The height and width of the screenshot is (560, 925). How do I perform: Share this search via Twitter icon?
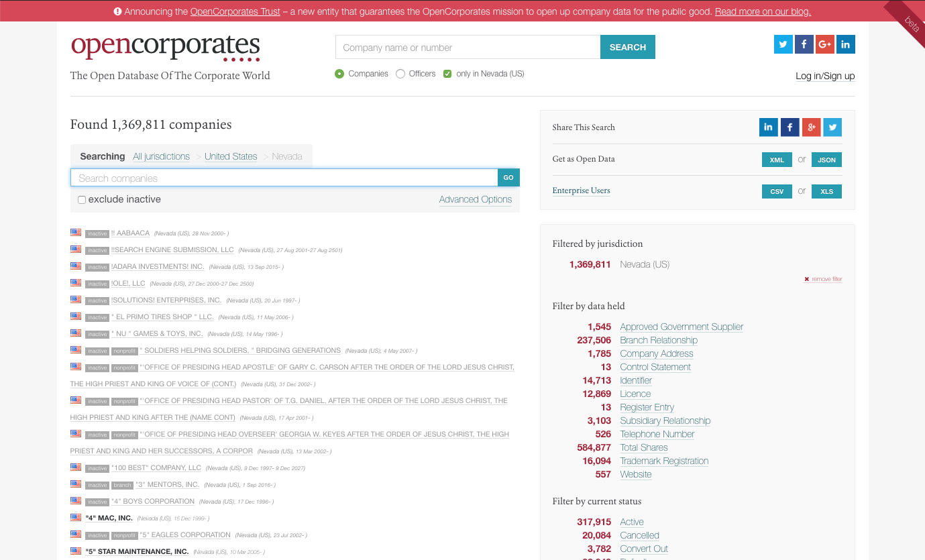tap(832, 127)
